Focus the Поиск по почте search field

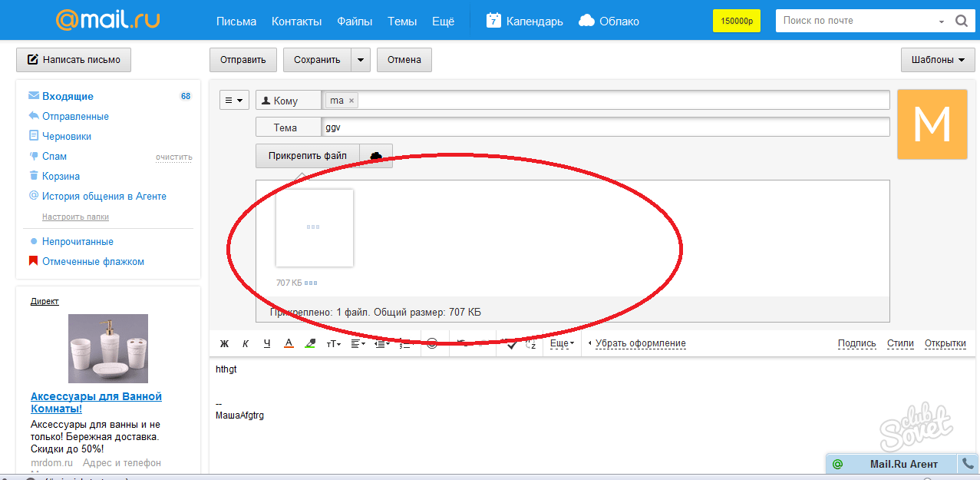(x=856, y=21)
